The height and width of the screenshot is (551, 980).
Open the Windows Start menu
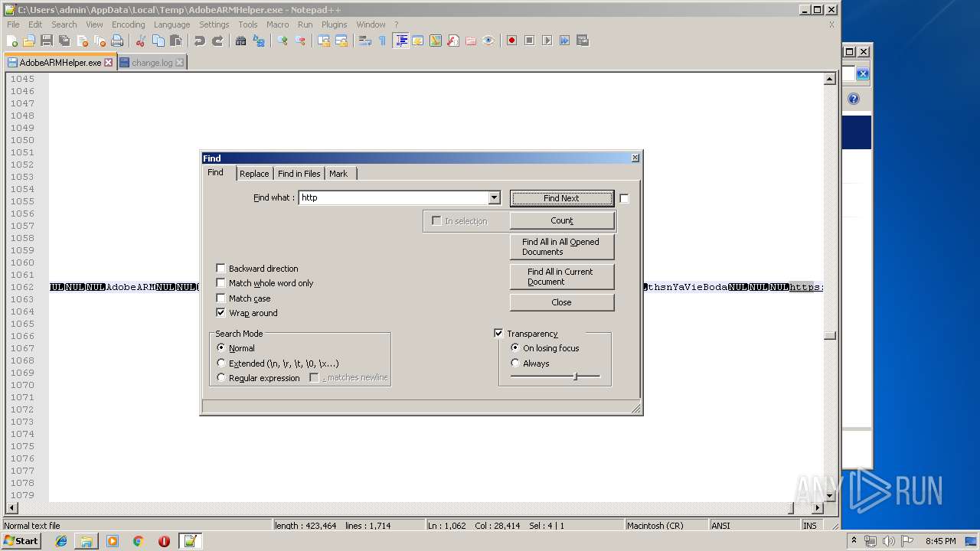coord(21,541)
